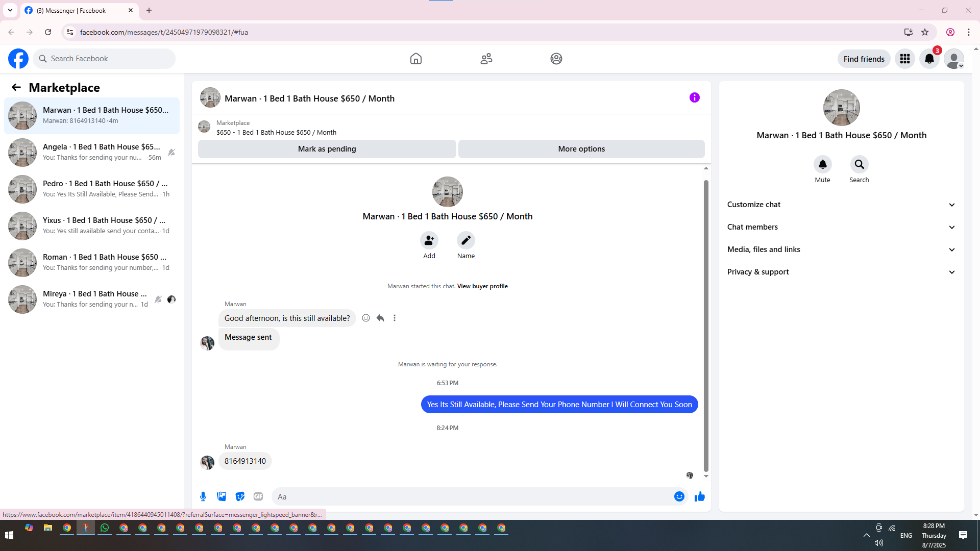Attach a photo or file
Screen dimensions: 980x551
(222, 496)
